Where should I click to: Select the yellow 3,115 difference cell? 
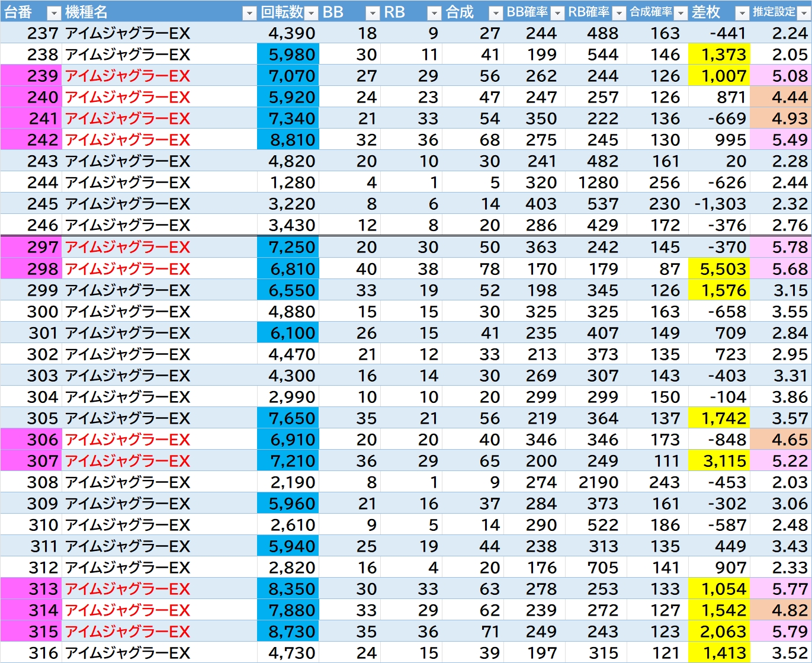719,461
